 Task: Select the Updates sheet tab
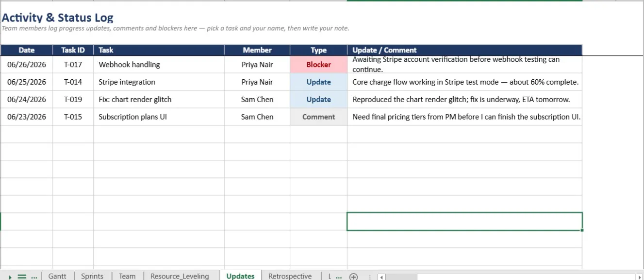pos(241,276)
